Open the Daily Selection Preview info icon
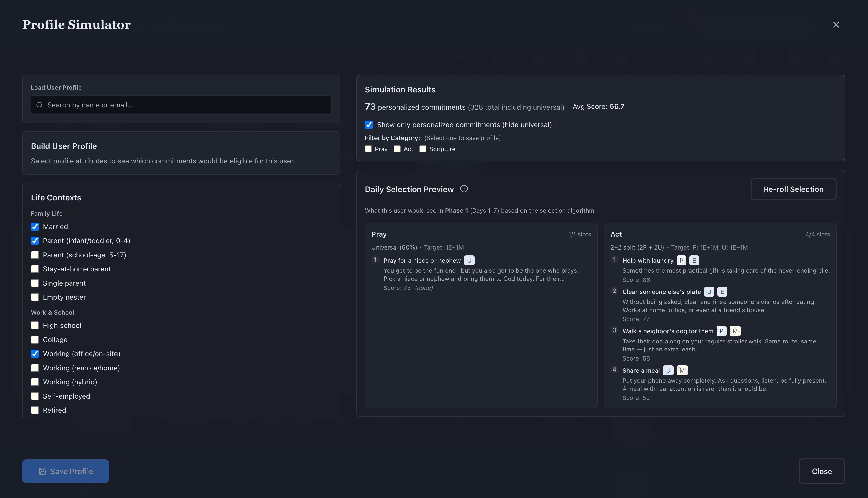The image size is (868, 498). click(464, 189)
